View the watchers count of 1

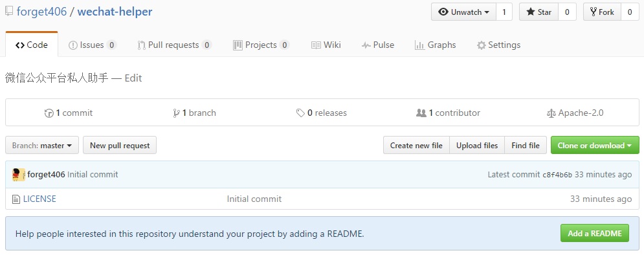(504, 12)
